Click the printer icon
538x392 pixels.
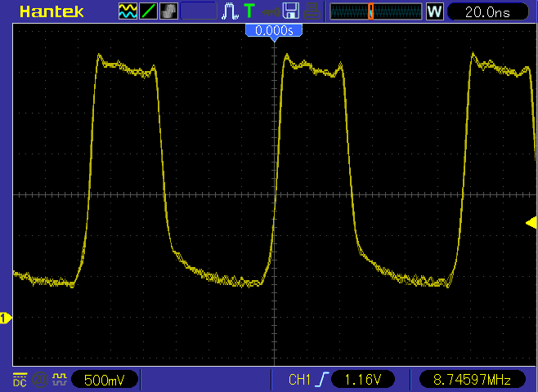click(312, 11)
